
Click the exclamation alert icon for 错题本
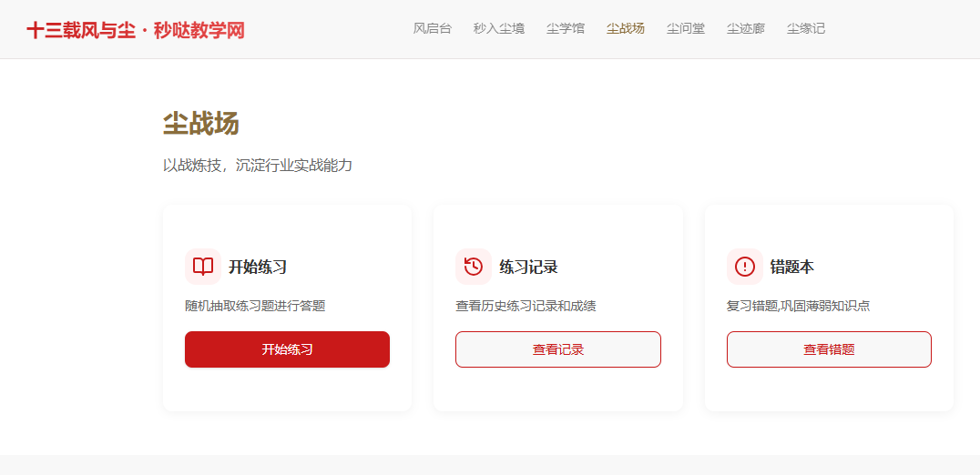(745, 267)
